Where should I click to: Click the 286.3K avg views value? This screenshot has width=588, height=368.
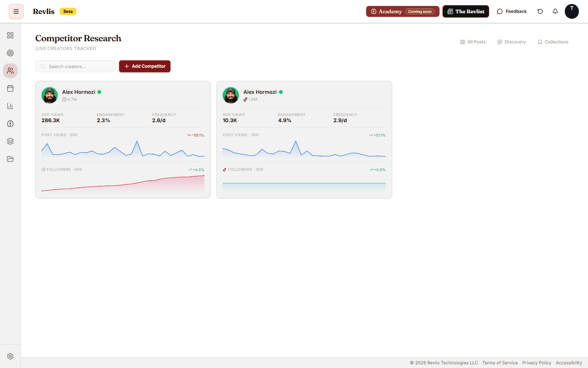pyautogui.click(x=51, y=121)
